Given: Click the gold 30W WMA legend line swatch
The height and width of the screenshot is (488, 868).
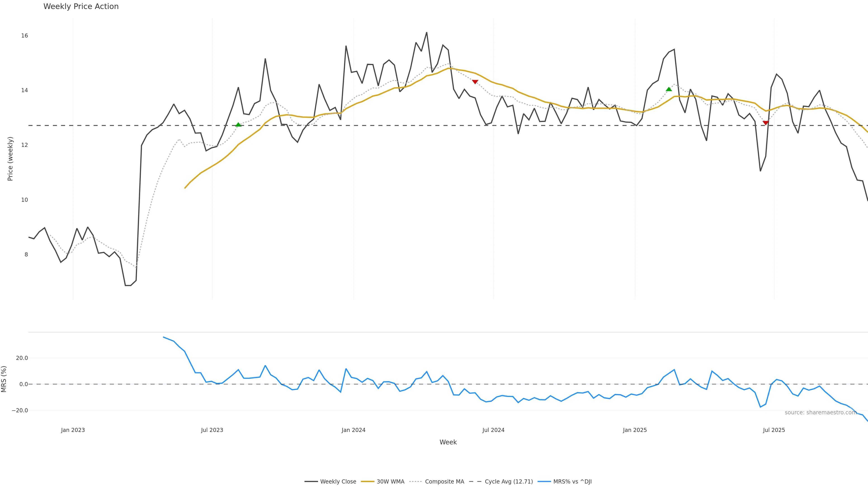Looking at the screenshot, I should tap(367, 482).
